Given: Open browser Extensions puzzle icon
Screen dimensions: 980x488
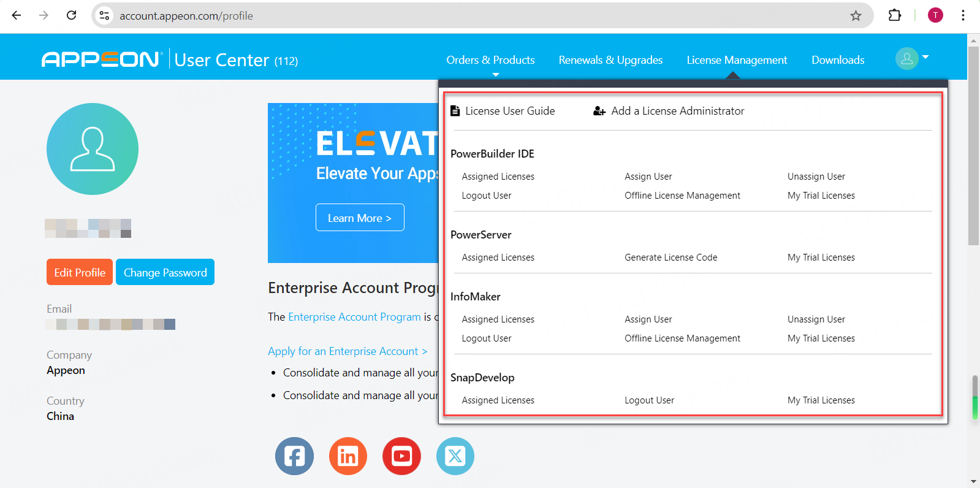Looking at the screenshot, I should click(895, 16).
